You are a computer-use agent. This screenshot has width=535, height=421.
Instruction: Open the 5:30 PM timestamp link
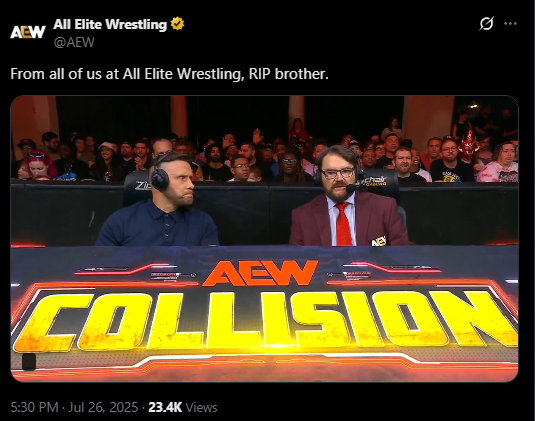coord(34,407)
